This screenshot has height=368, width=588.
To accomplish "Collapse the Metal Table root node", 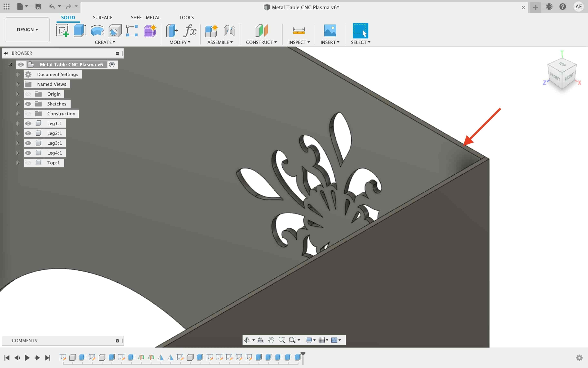I will click(10, 64).
